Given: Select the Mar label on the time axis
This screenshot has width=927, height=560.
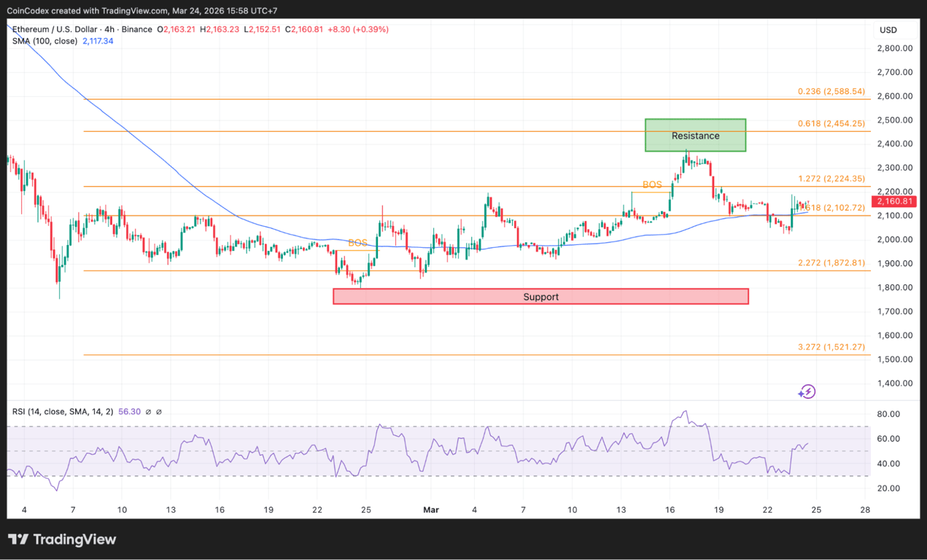Looking at the screenshot, I should click(x=430, y=510).
